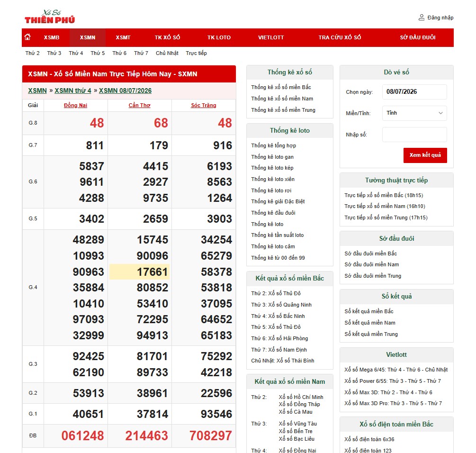Open Sớ đầu đuôi miền Bắc
The height and width of the screenshot is (453, 476).
[370, 254]
